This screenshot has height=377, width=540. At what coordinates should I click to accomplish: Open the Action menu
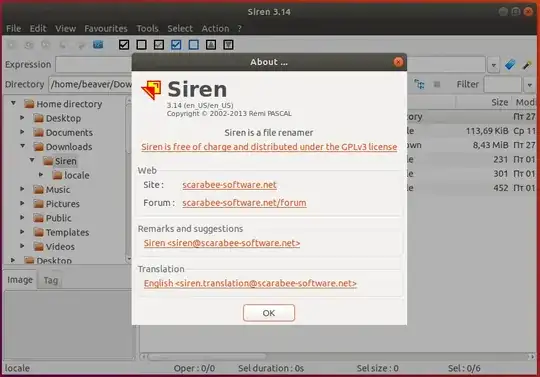coord(215,28)
